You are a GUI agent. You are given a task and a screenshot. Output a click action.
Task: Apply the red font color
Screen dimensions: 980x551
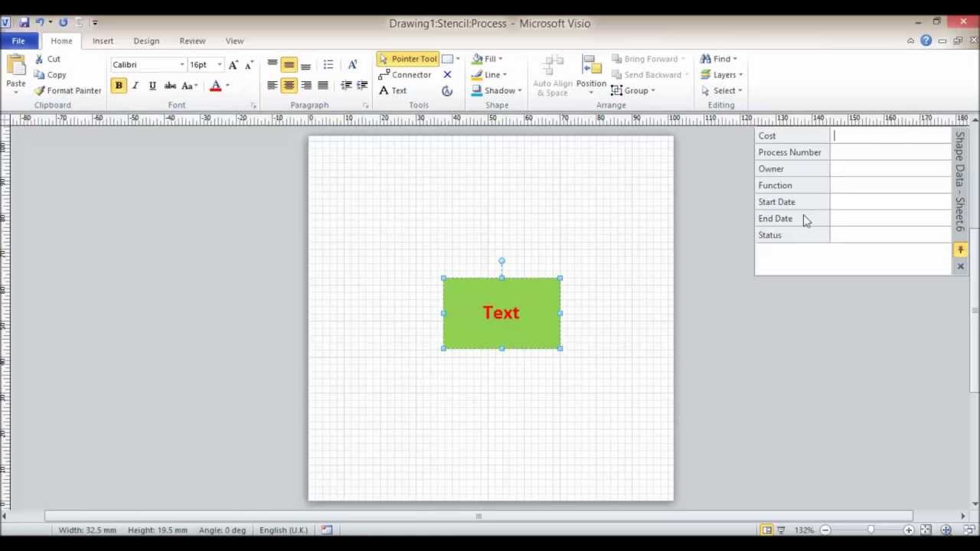pyautogui.click(x=216, y=85)
